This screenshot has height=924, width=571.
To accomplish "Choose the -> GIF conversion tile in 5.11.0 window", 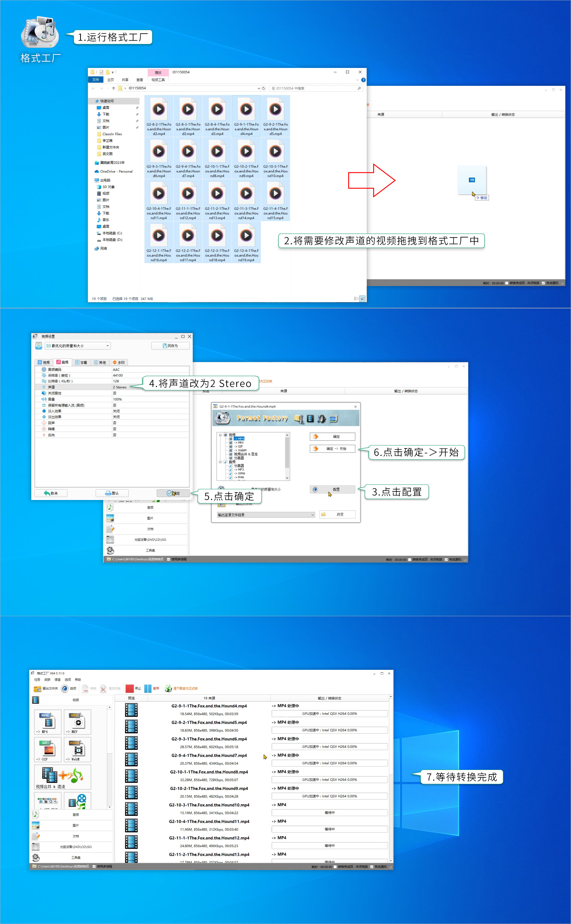I will (x=48, y=749).
